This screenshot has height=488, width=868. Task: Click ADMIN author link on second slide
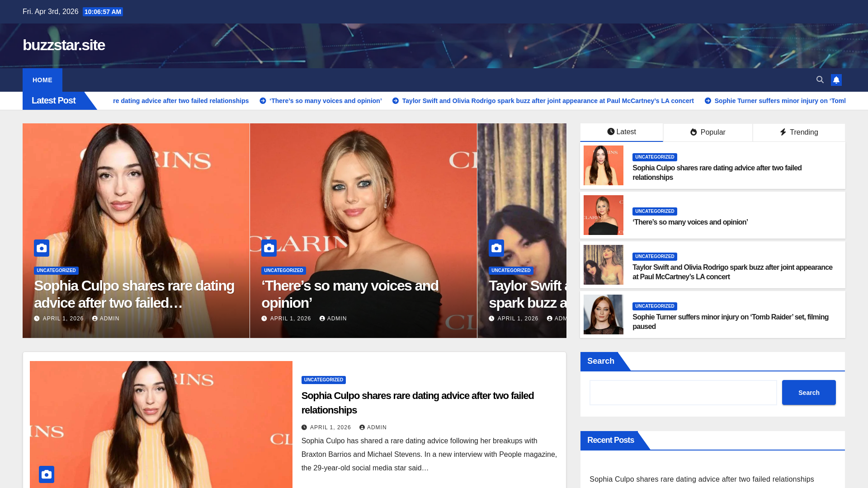pos(333,319)
